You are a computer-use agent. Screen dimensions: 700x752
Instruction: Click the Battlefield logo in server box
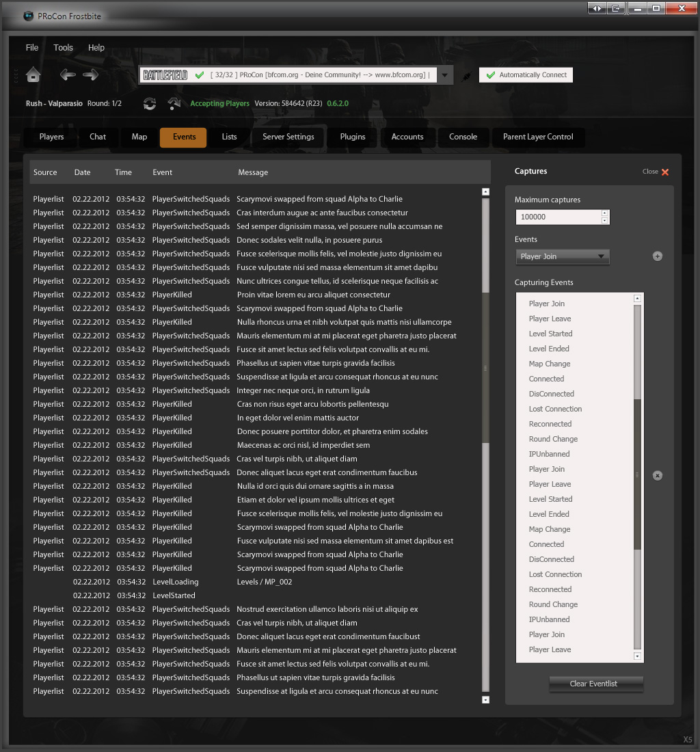(165, 75)
